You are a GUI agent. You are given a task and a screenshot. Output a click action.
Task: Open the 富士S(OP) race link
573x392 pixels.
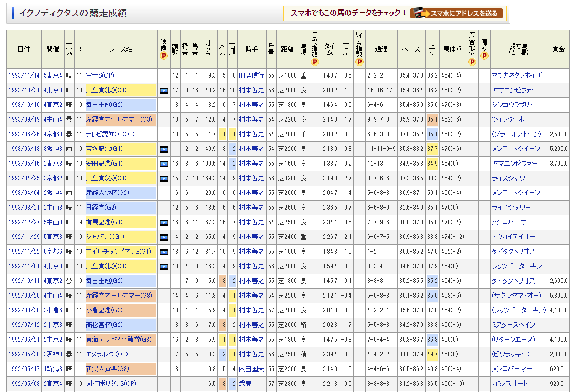(x=100, y=75)
